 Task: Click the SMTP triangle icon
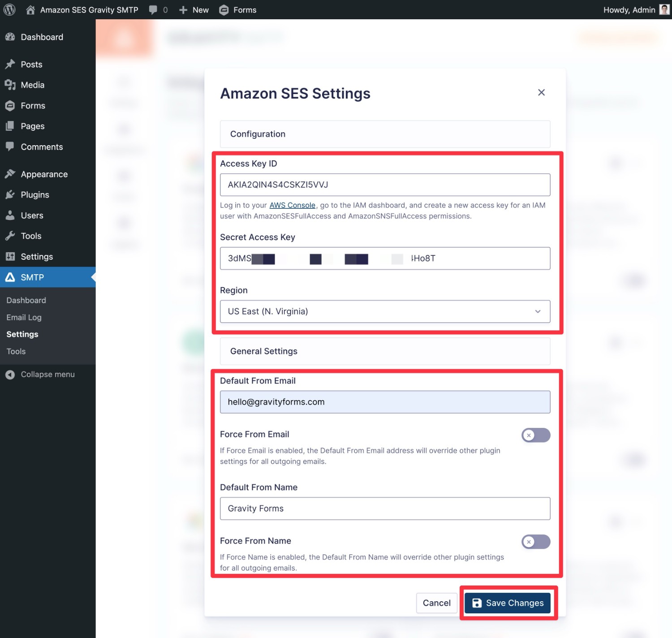10,277
